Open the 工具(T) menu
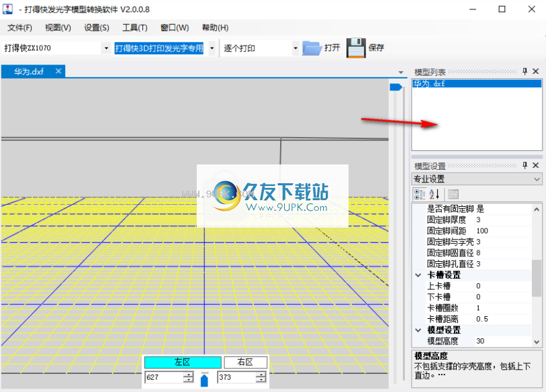546x392 pixels. [x=135, y=28]
